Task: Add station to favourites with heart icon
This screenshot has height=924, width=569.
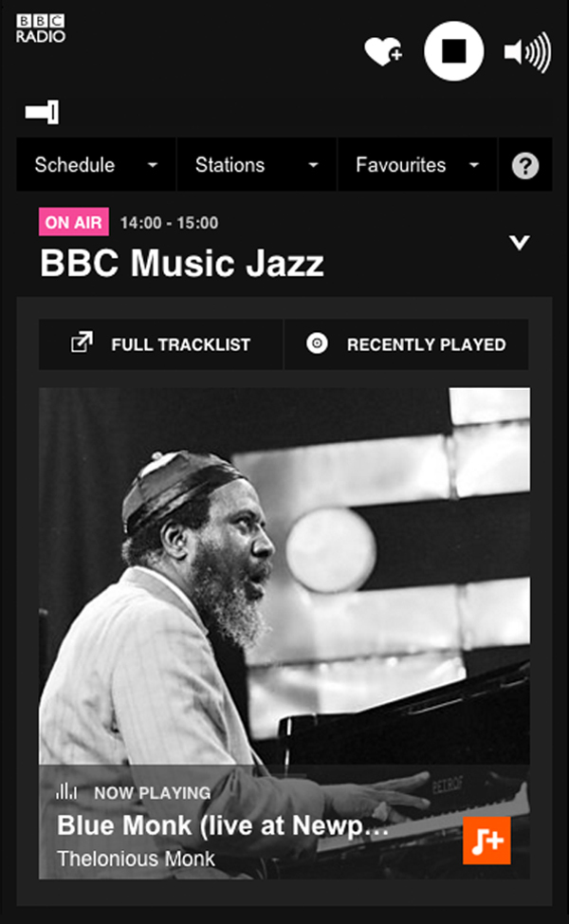Action: tap(383, 51)
